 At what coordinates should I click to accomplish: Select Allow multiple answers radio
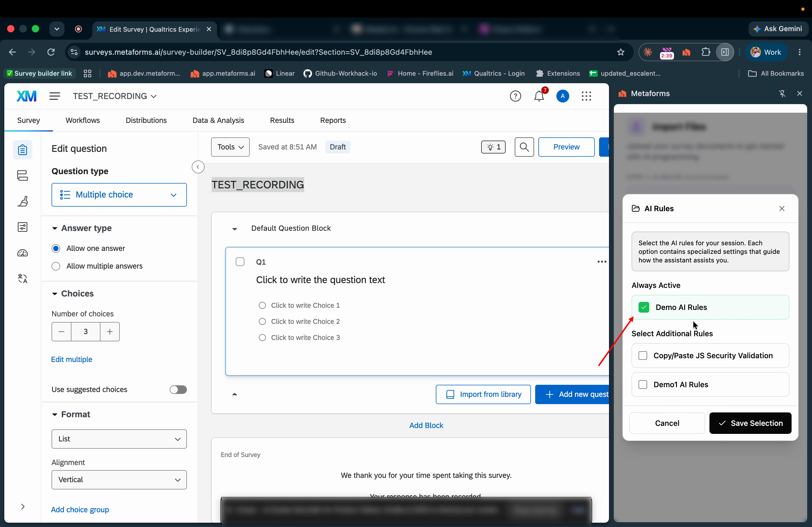pyautogui.click(x=56, y=266)
